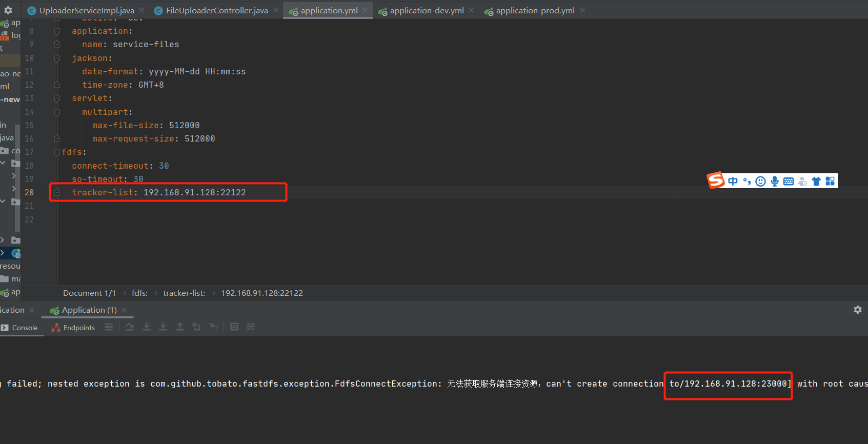Viewport: 868px width, 444px height.
Task: Click FdfsConnectException text in console
Action: pos(386,384)
